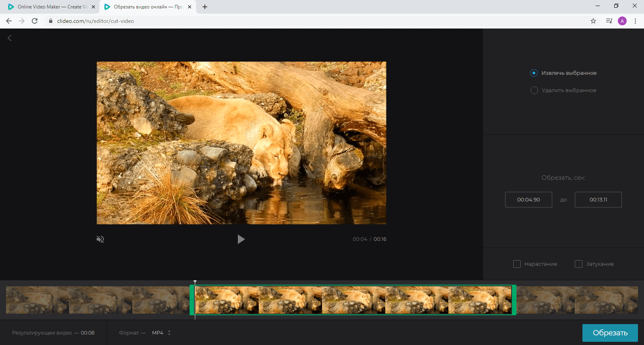Reload the page
The width and height of the screenshot is (644, 345).
coord(35,21)
